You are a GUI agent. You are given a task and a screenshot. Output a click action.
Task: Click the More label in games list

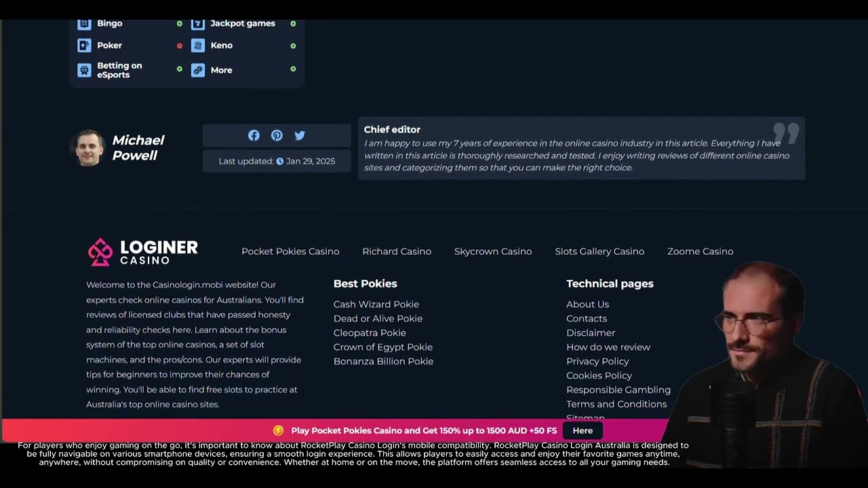(x=221, y=70)
